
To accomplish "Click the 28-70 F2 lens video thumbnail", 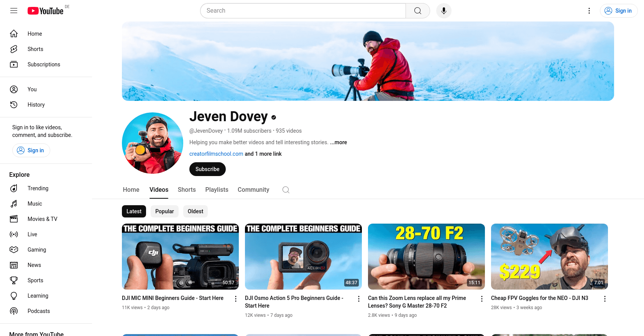I will [x=426, y=256].
